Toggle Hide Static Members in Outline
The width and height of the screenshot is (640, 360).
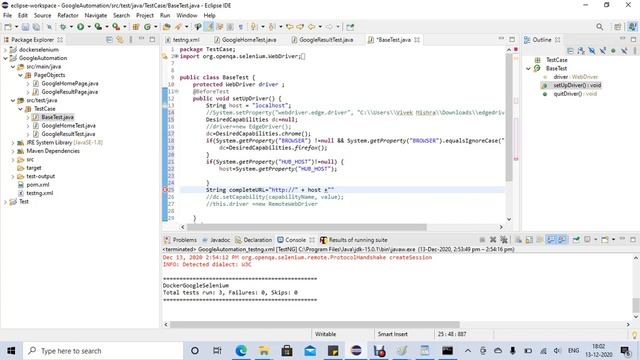click(x=602, y=51)
